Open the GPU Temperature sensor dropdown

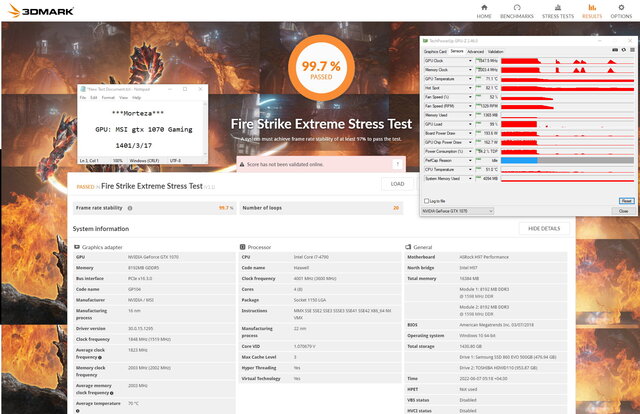click(470, 79)
